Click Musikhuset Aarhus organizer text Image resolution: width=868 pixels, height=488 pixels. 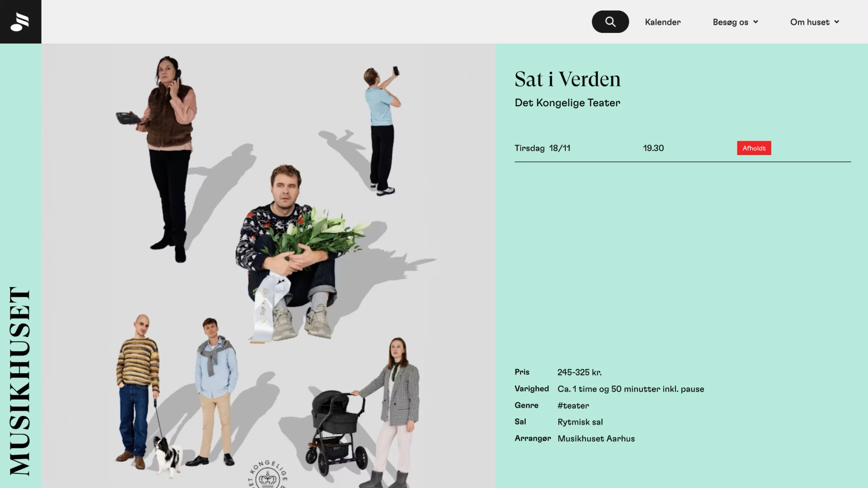(x=596, y=439)
